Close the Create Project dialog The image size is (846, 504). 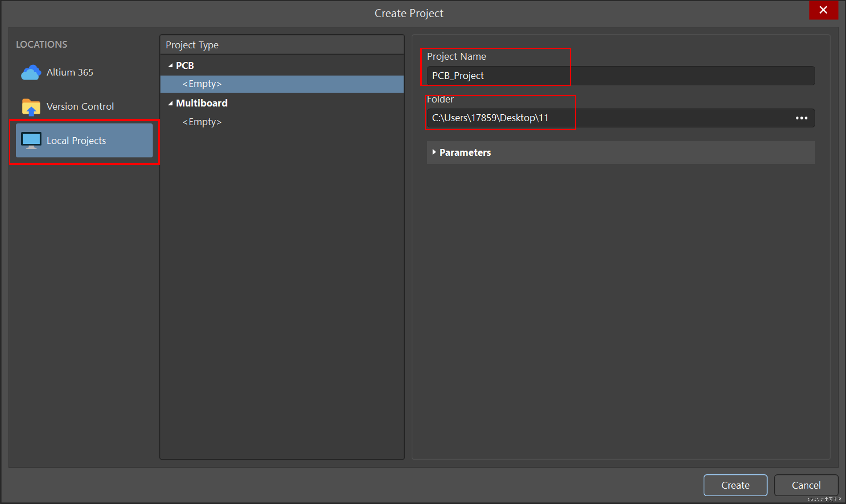coord(823,10)
